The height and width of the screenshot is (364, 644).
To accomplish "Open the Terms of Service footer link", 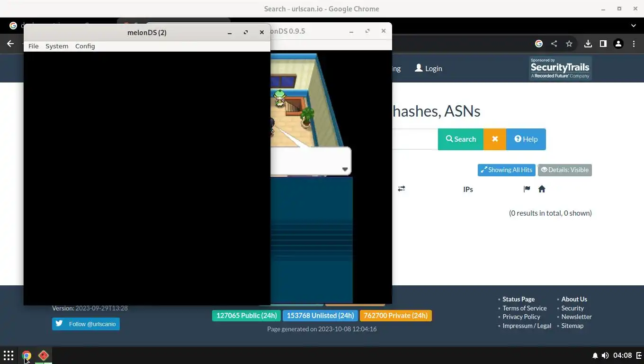I will click(524, 308).
